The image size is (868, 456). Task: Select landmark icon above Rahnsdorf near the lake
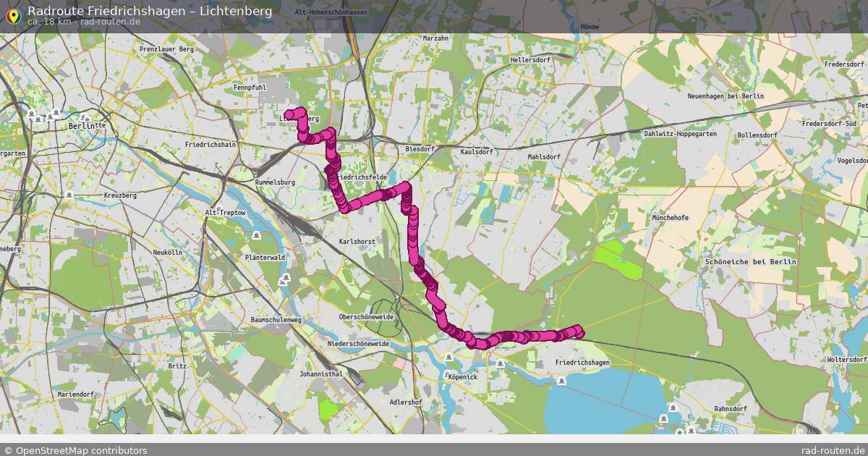pos(674,409)
